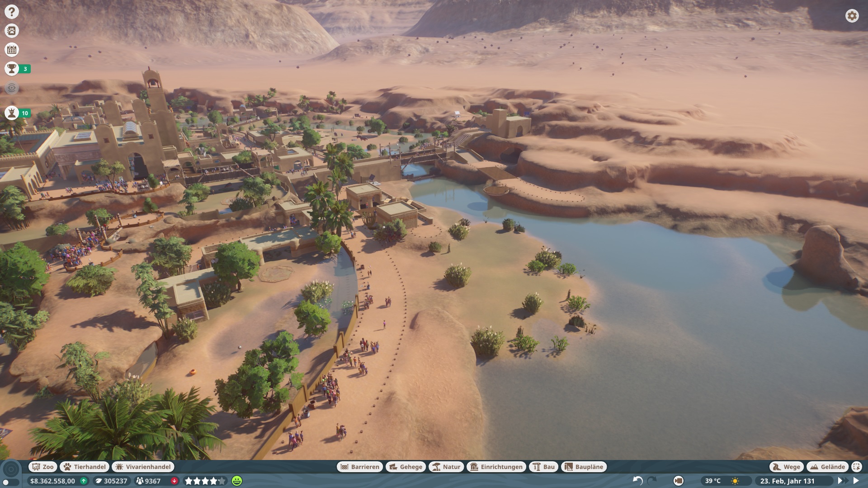
Task: Click the sunny weather icon
Action: (735, 481)
